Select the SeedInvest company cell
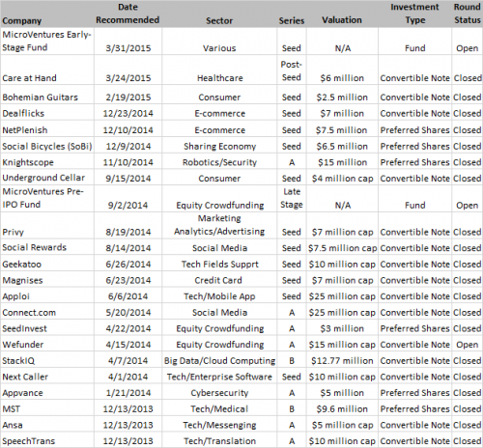 coord(47,328)
